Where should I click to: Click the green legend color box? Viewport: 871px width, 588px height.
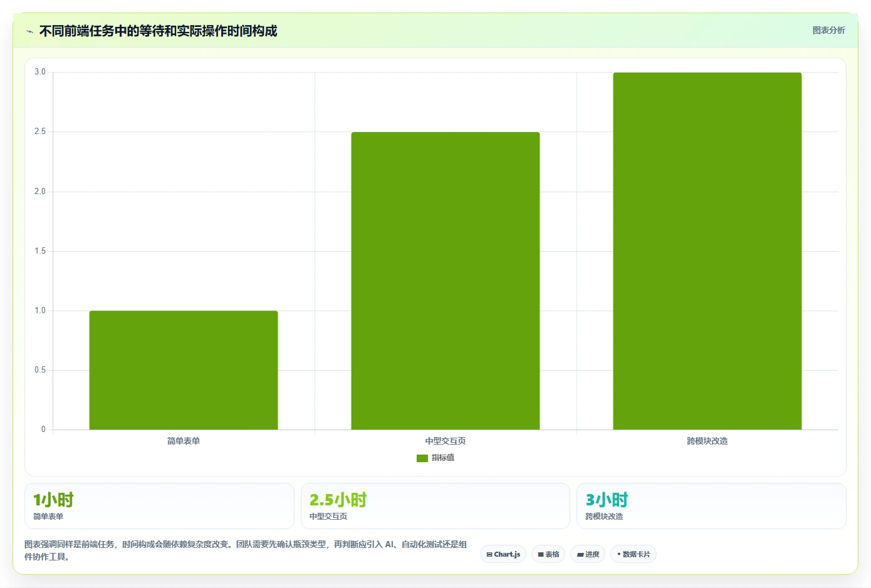click(422, 458)
